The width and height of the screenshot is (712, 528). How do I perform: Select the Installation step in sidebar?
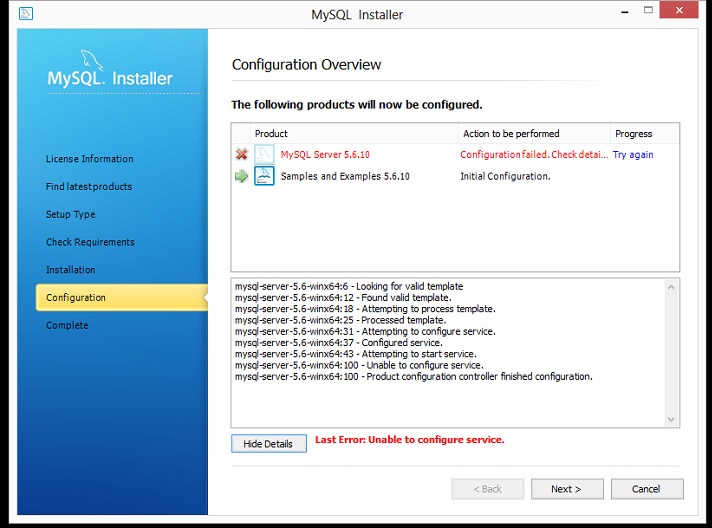(x=70, y=270)
